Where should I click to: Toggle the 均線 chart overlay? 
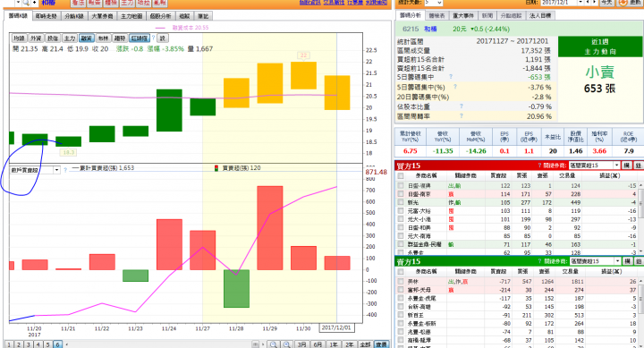[19, 38]
